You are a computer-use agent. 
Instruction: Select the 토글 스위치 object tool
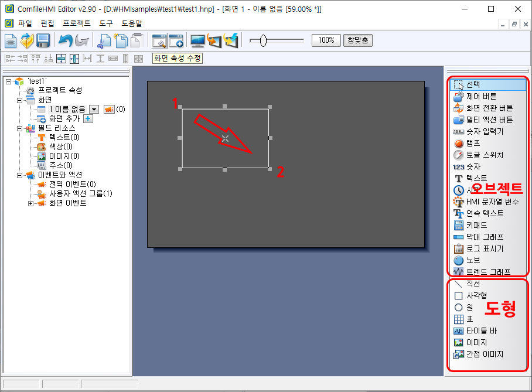click(x=484, y=155)
